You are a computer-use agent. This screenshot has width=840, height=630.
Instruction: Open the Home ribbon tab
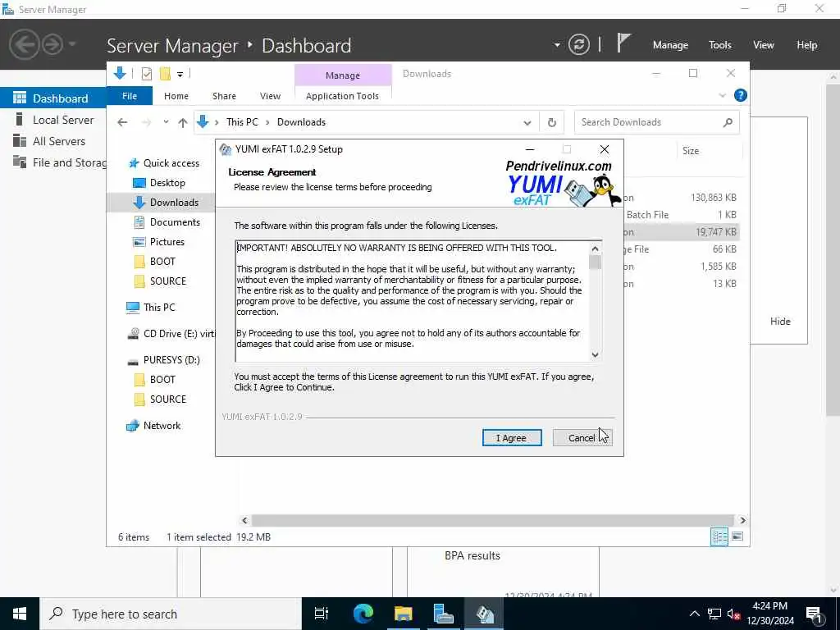click(176, 96)
